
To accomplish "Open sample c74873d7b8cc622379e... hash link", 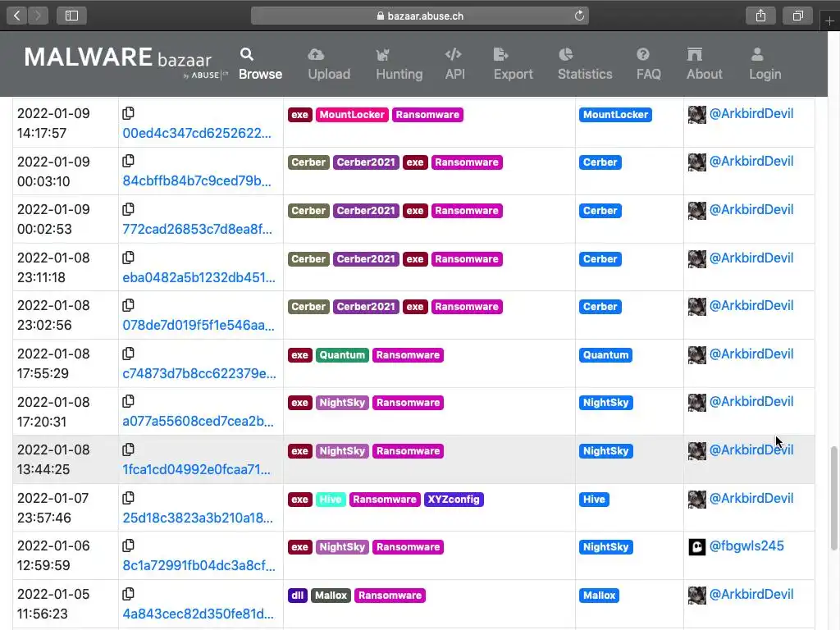I will [x=199, y=373].
